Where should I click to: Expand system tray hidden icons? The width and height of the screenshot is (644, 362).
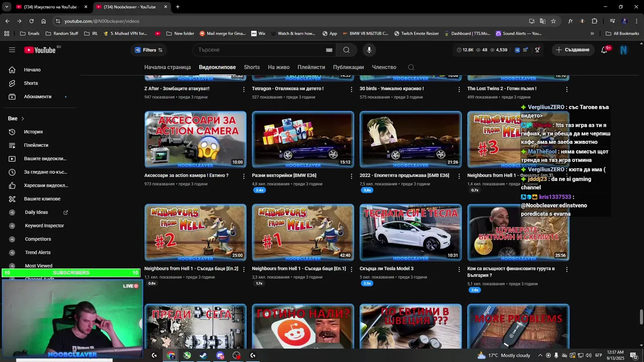[540, 355]
